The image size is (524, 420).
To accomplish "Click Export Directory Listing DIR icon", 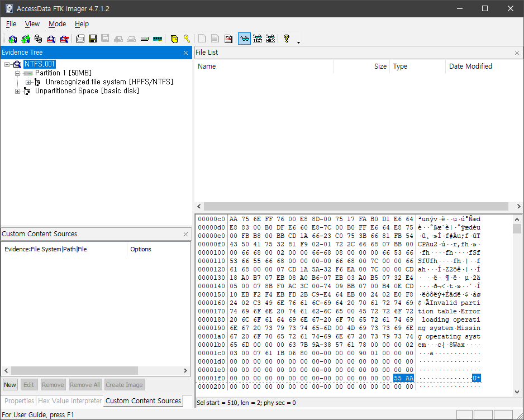I will [x=228, y=39].
